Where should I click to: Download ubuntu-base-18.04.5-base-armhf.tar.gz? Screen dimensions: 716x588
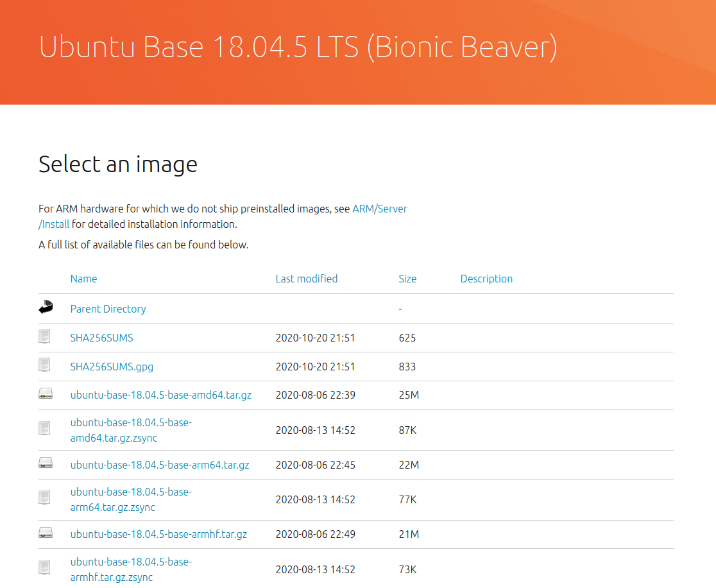point(158,533)
